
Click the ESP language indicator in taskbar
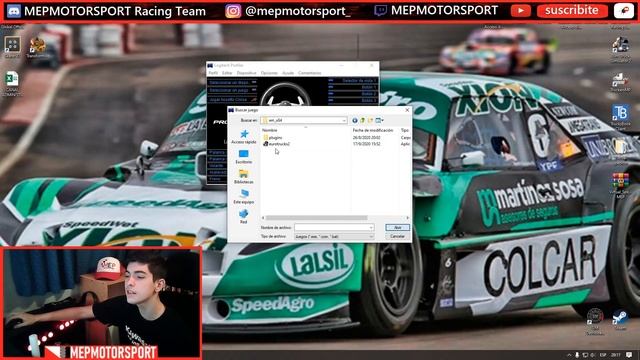pyautogui.click(x=603, y=355)
